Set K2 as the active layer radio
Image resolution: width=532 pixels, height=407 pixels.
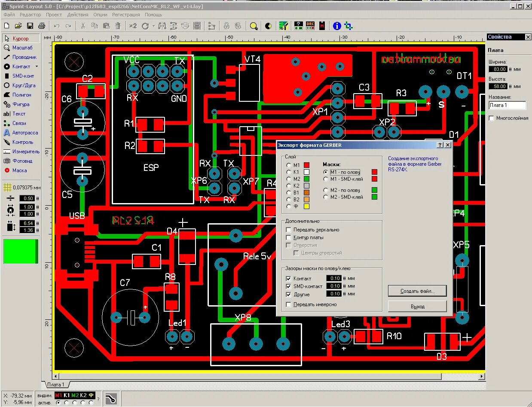pos(83,403)
